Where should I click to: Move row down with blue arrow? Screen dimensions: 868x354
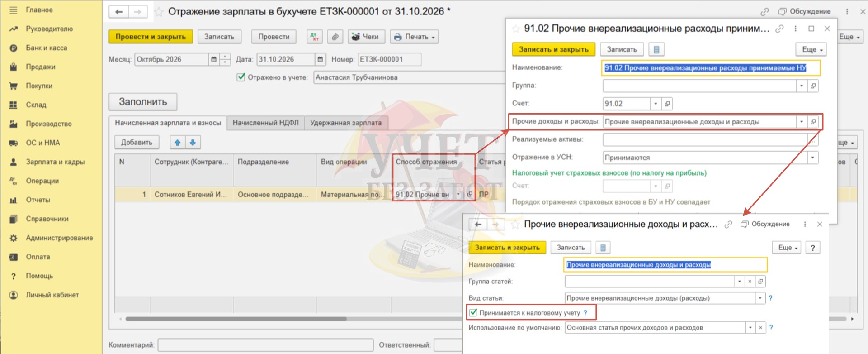click(x=193, y=143)
